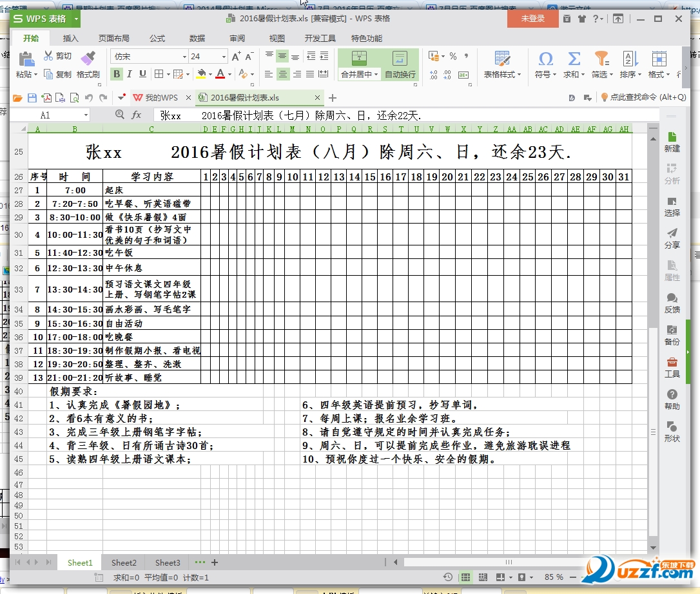Toggle right text alignment
This screenshot has width=700, height=594.
[297, 74]
